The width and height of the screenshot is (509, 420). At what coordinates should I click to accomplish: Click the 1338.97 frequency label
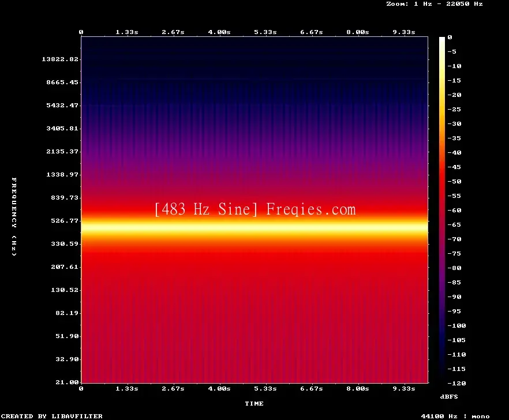(x=62, y=174)
